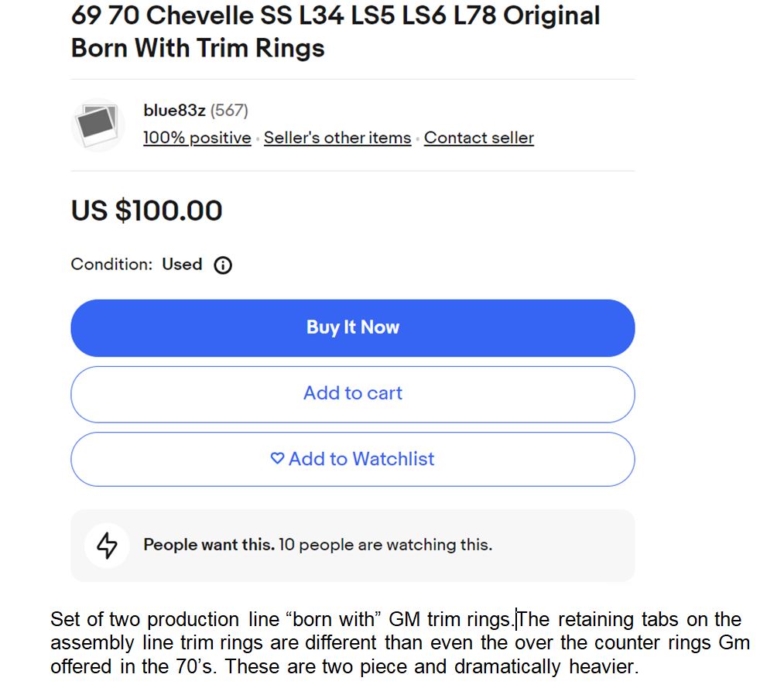The width and height of the screenshot is (784, 688).
Task: Click the seller's profile picture icon
Action: click(98, 125)
